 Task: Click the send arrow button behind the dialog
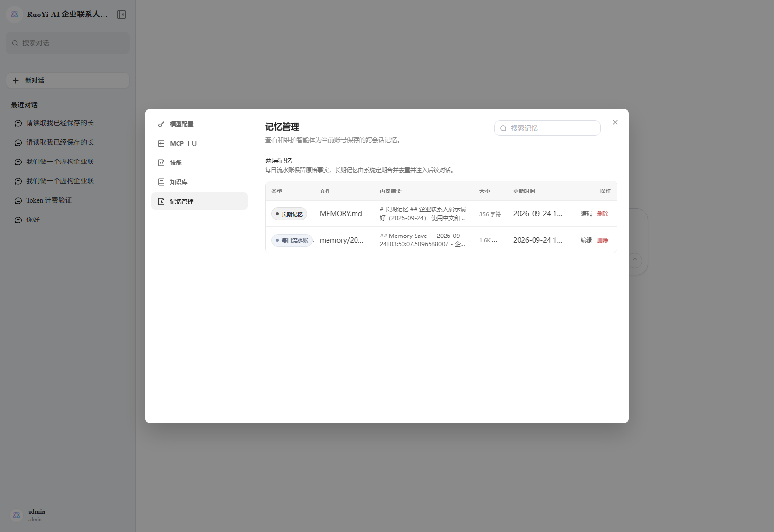click(x=635, y=260)
